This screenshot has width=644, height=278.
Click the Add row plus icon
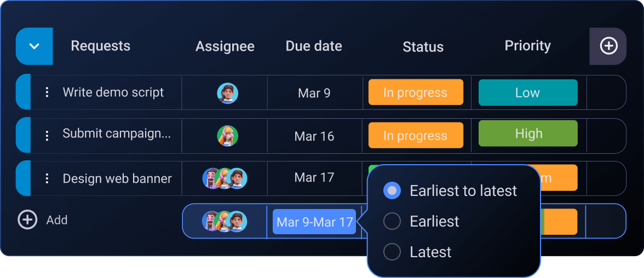[27, 220]
